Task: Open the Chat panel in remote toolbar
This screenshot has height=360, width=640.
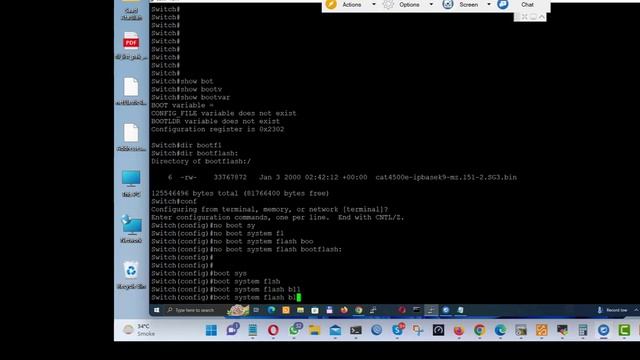Action: pos(527,5)
